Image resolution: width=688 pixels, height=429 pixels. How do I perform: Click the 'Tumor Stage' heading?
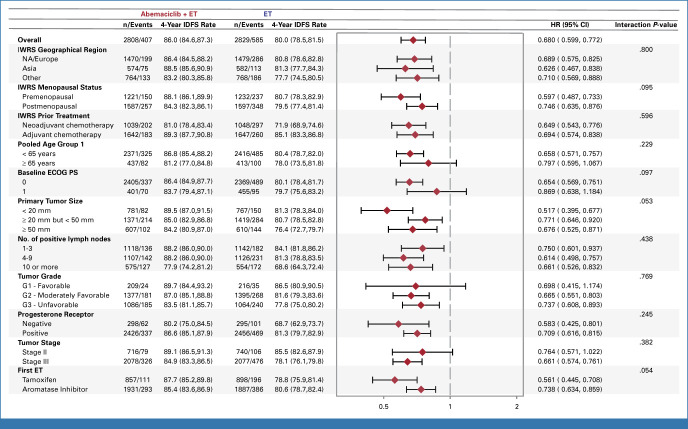click(x=39, y=343)
